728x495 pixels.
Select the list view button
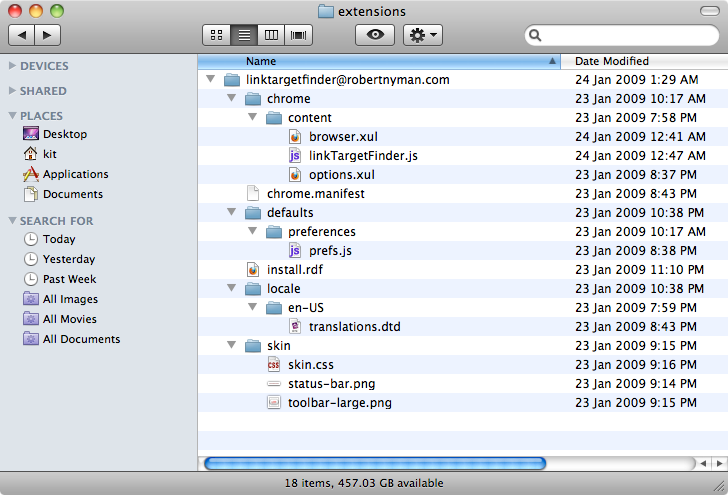(x=243, y=35)
